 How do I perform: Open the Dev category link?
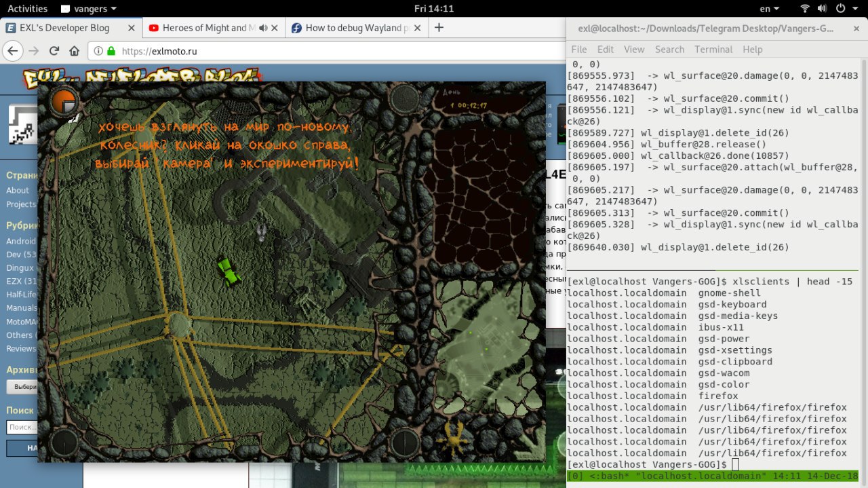point(21,255)
